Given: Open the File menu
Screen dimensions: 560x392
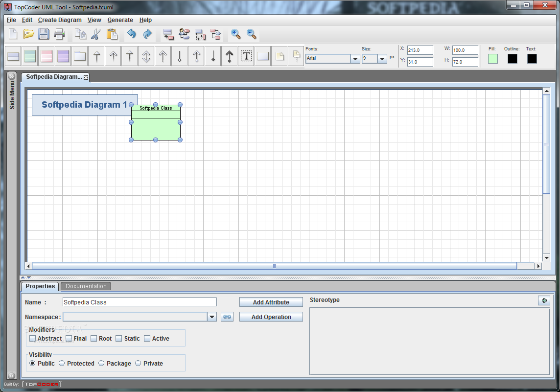Looking at the screenshot, I should tap(11, 20).
